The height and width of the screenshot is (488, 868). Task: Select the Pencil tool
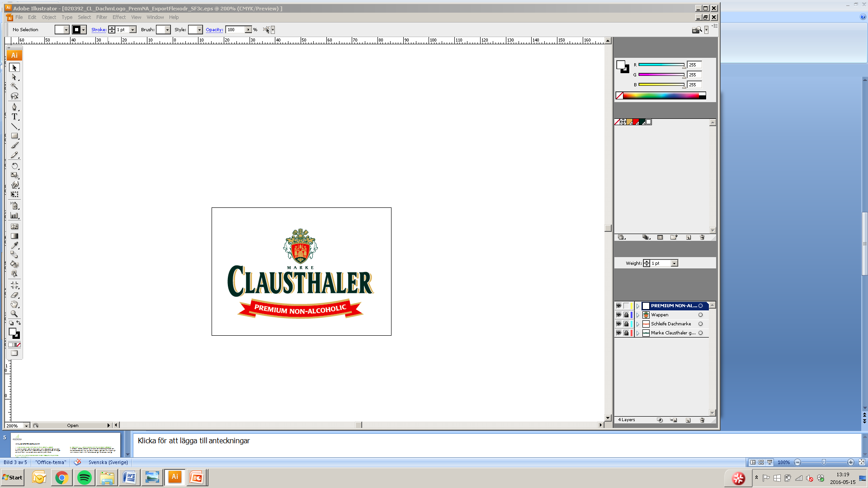click(x=14, y=155)
